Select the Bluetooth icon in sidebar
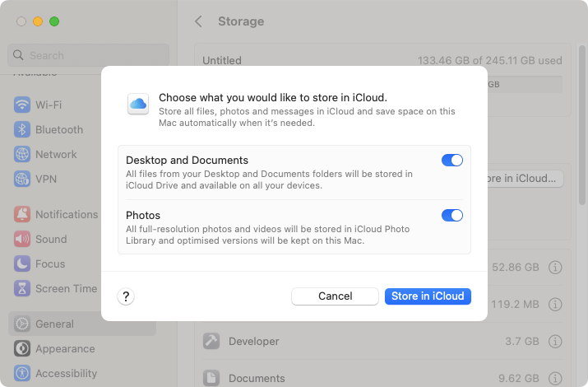The height and width of the screenshot is (387, 588). pyautogui.click(x=22, y=129)
